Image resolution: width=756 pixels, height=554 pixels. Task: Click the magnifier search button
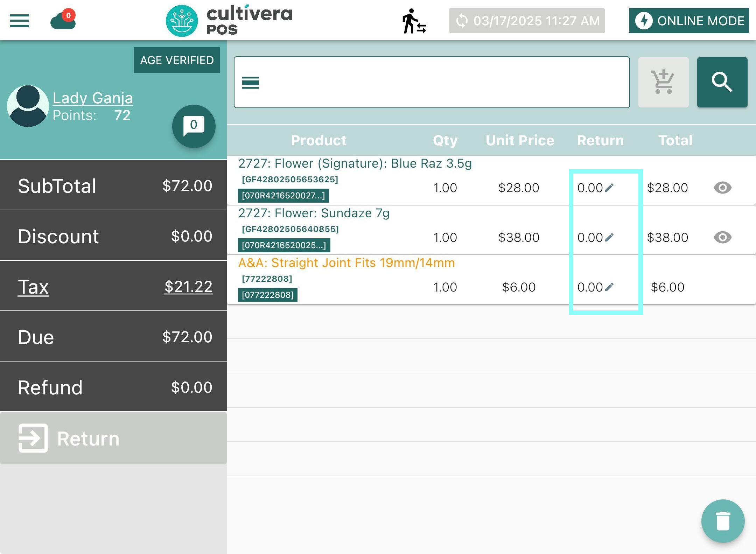point(722,82)
